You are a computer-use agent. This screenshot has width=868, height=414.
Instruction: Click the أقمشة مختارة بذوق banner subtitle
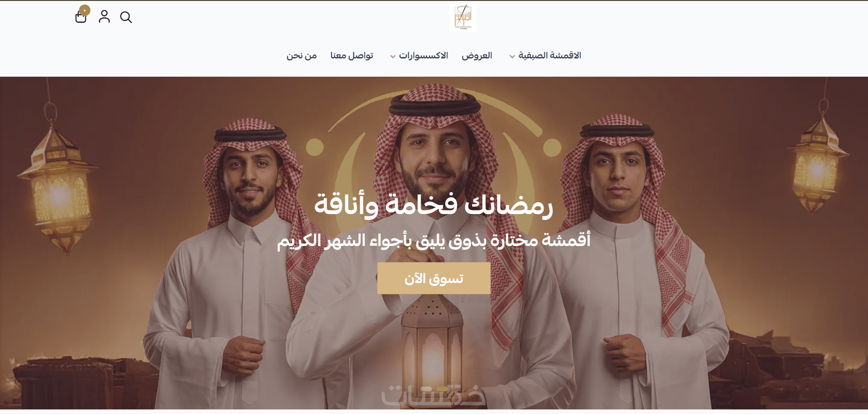[434, 241]
